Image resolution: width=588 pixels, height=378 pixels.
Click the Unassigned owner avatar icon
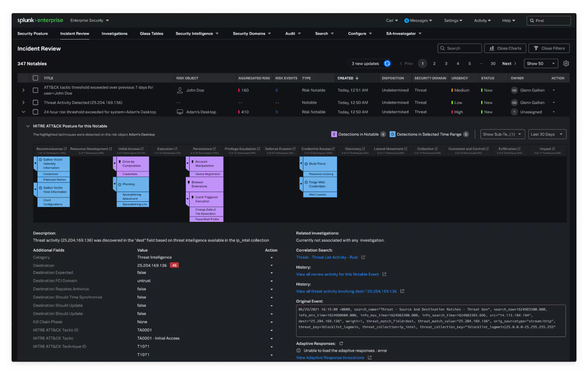(x=514, y=112)
